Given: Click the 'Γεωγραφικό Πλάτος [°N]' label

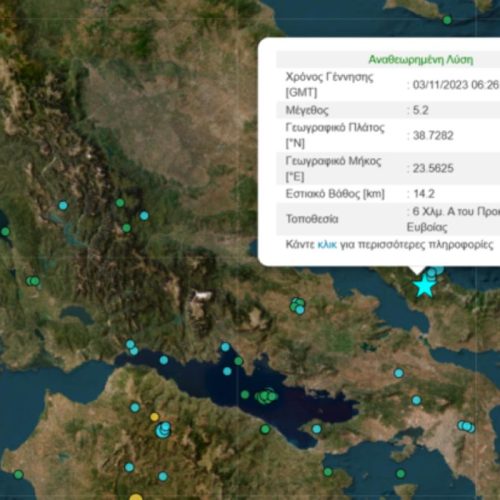Looking at the screenshot, I should (x=335, y=135).
